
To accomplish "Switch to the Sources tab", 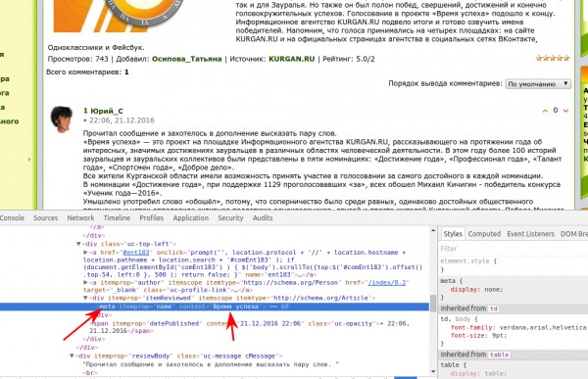I will click(45, 217).
